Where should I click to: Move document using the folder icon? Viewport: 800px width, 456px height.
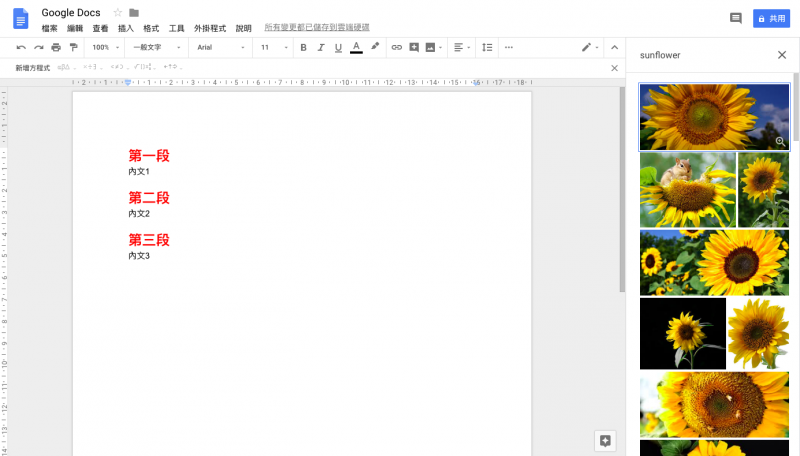(134, 12)
